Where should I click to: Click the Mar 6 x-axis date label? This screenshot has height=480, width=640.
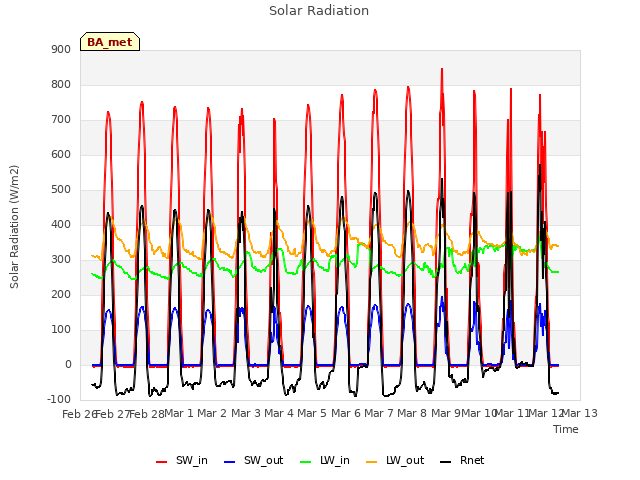point(346,413)
